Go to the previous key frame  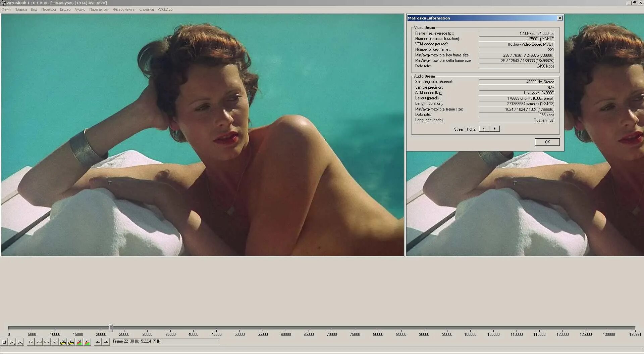pos(63,342)
